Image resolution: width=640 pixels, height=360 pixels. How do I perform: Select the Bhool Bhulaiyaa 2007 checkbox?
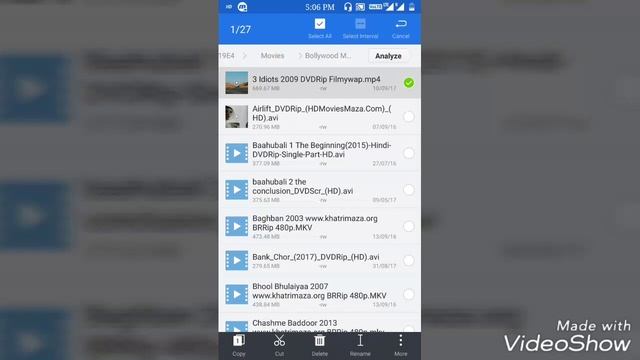(409, 294)
